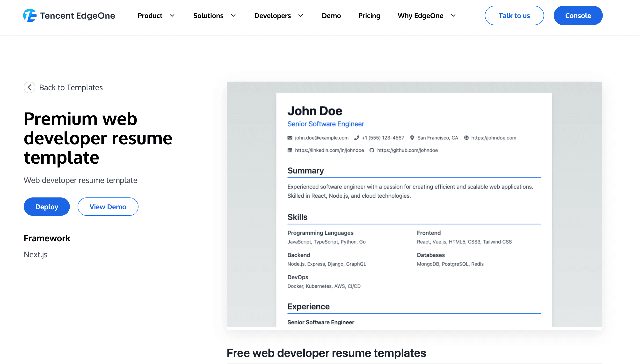The width and height of the screenshot is (640, 364).
Task: Click the GitHub icon in the resume preview
Action: [372, 150]
